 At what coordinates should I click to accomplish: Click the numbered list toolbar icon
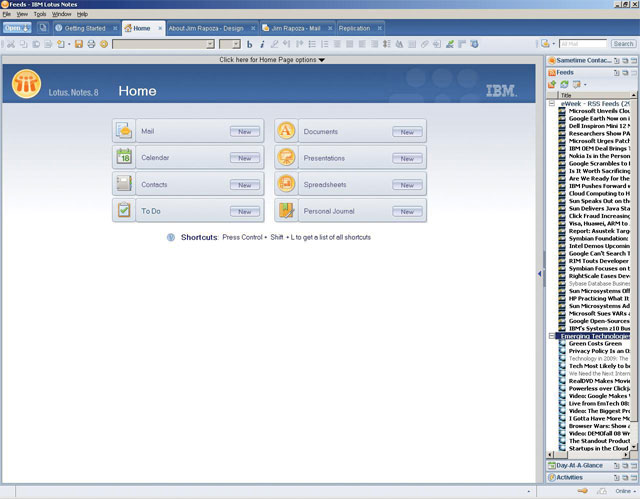click(x=324, y=44)
